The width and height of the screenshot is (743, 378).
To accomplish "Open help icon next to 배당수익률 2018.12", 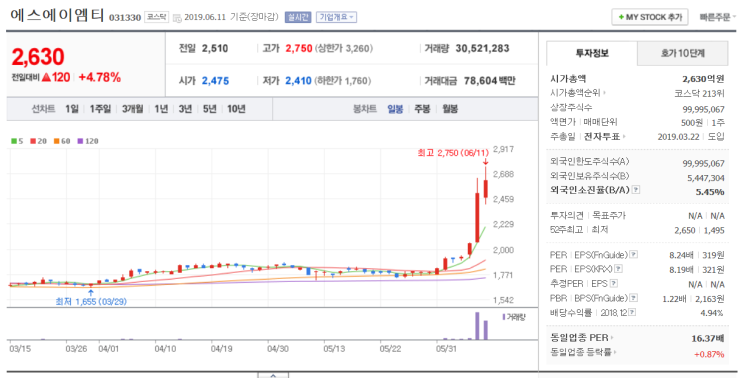I will tap(632, 313).
